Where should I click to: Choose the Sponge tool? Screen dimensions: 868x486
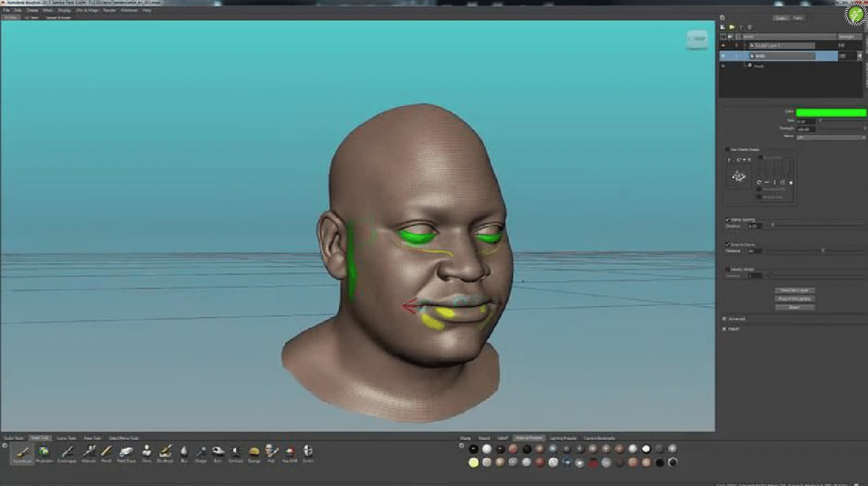[254, 452]
